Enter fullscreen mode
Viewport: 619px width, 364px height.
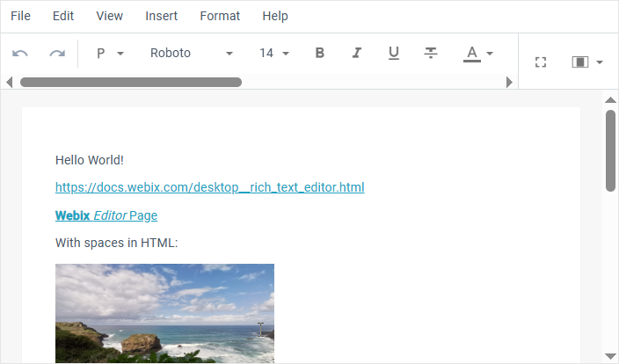click(x=541, y=62)
